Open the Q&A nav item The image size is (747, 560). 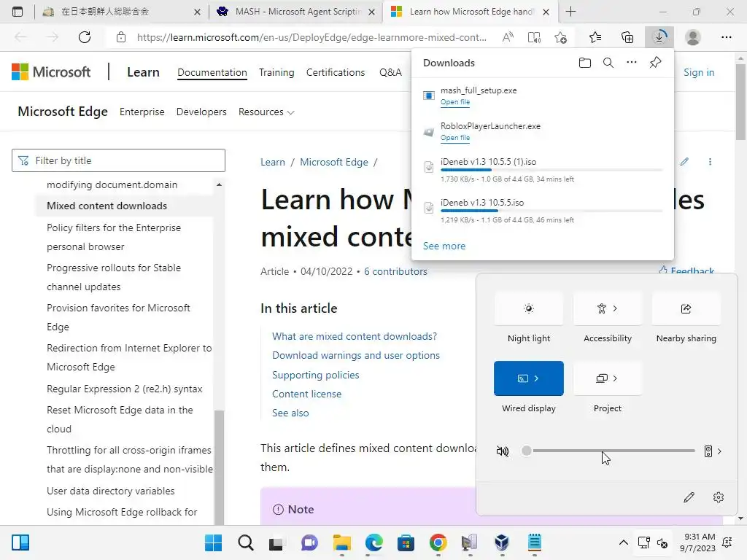[390, 72]
